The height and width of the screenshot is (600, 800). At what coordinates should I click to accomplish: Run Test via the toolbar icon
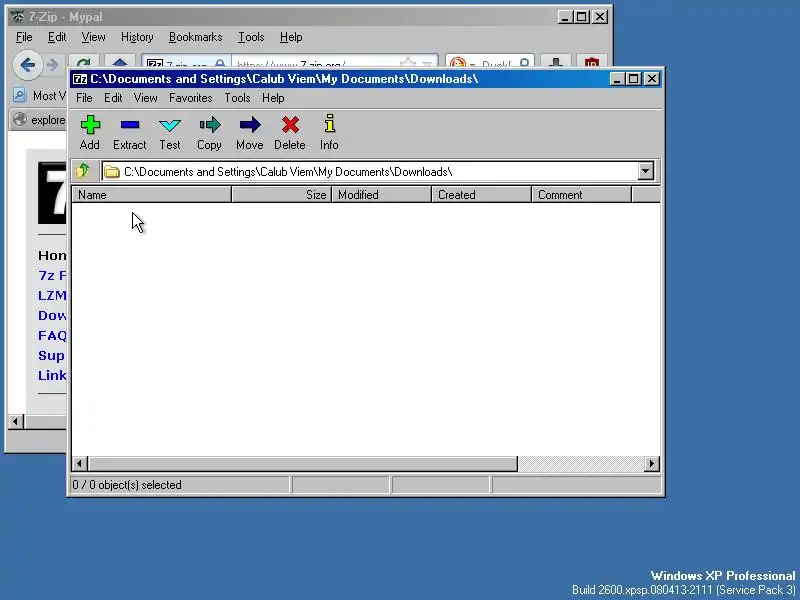169,124
